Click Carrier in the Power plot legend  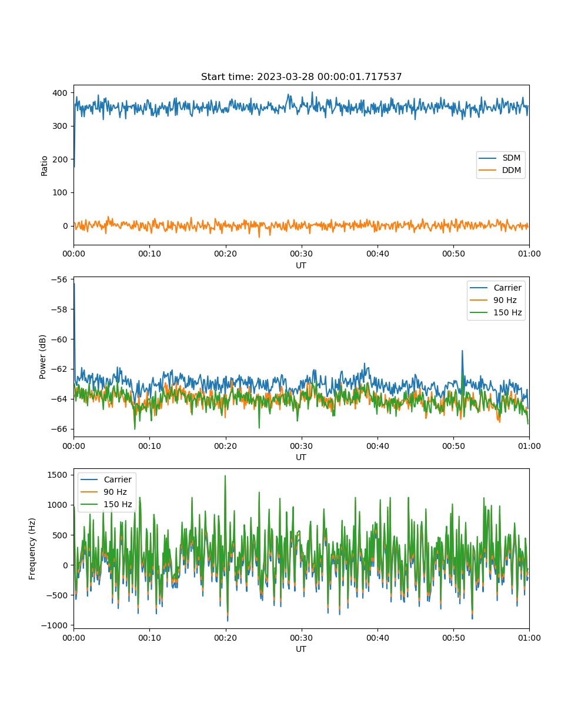(x=496, y=288)
